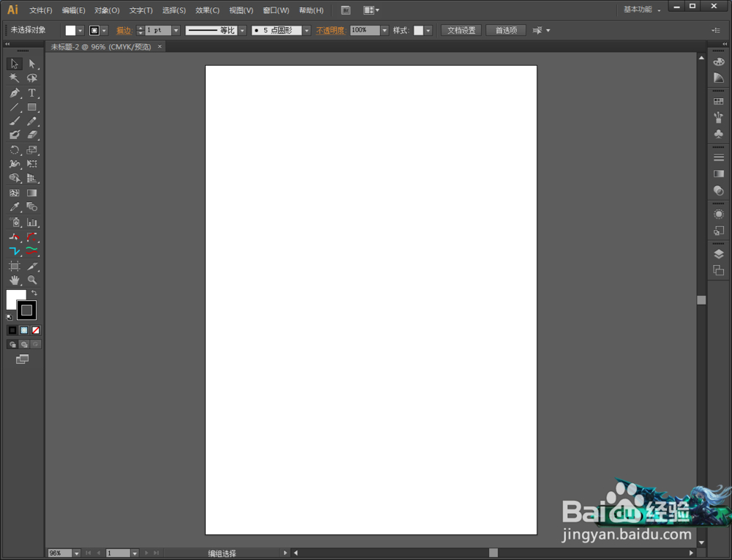
Task: Pick the Lasso tool
Action: pyautogui.click(x=31, y=78)
